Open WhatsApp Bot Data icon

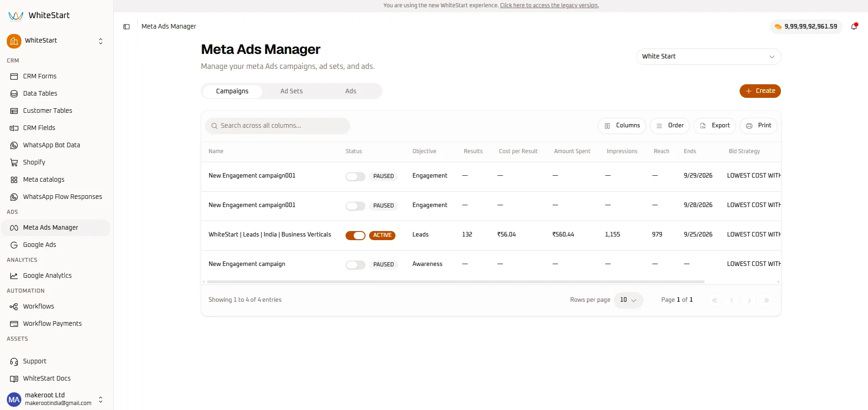[14, 145]
